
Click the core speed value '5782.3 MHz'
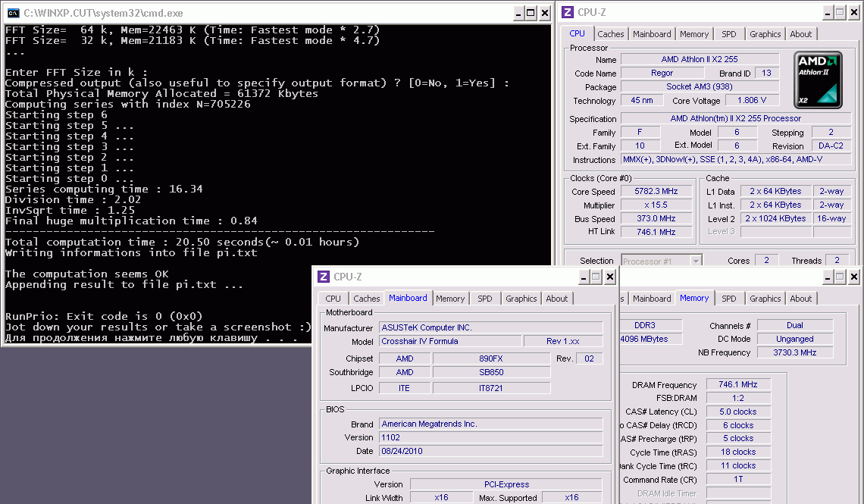click(x=656, y=191)
